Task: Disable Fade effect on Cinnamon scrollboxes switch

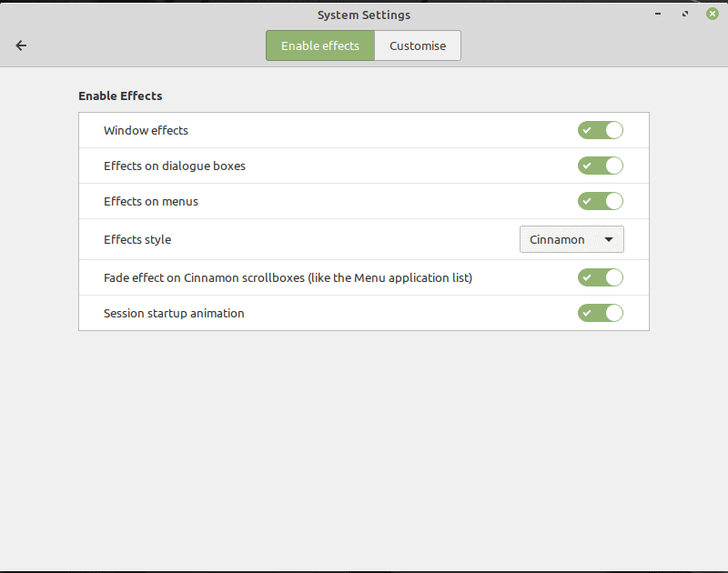Action: tap(601, 277)
